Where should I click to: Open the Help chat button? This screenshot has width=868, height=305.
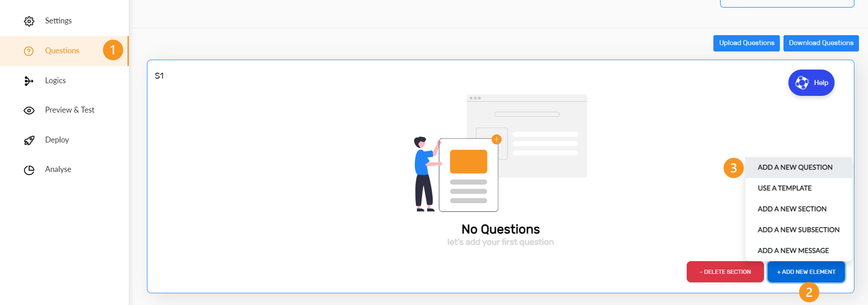coord(811,83)
